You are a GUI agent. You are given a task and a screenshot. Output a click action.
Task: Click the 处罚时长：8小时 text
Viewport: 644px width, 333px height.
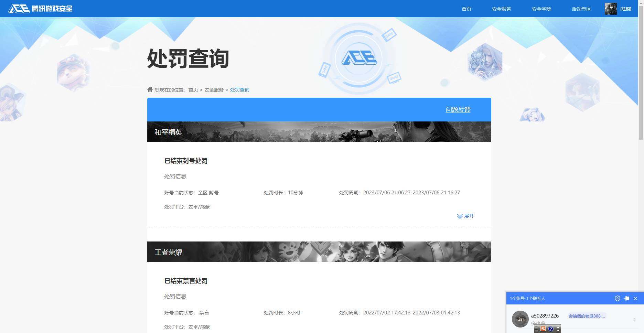[x=282, y=313]
